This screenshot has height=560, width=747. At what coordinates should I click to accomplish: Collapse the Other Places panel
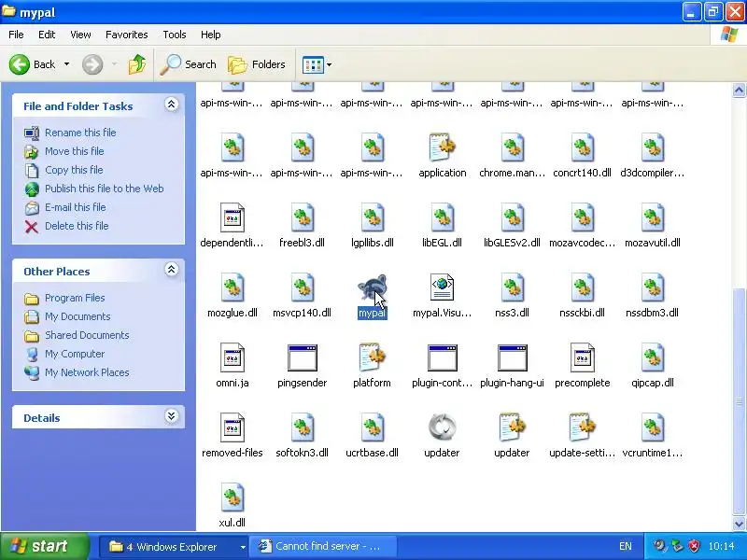pyautogui.click(x=171, y=270)
